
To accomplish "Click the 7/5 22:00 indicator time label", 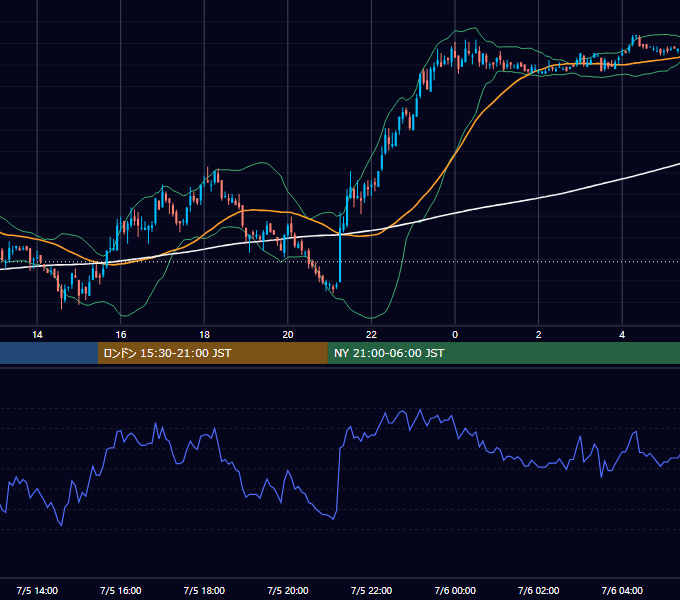I will [371, 590].
